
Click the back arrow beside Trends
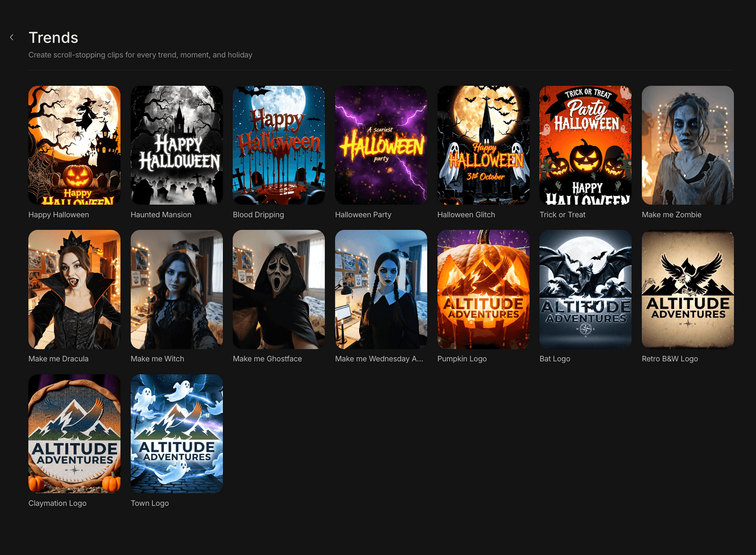12,37
